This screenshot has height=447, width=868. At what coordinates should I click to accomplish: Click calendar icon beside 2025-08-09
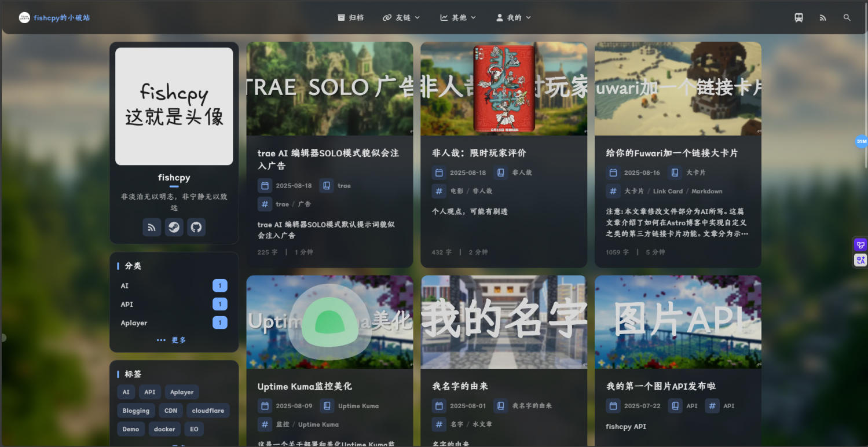click(265, 406)
